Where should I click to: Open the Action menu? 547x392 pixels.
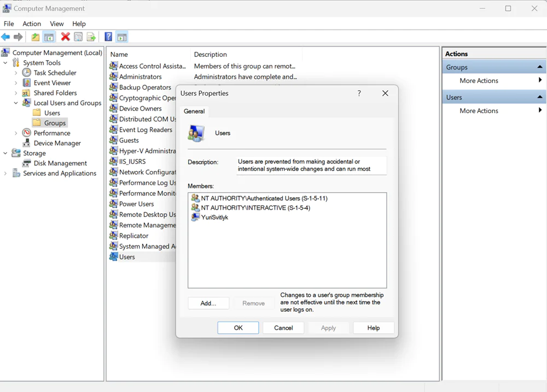pyautogui.click(x=31, y=24)
